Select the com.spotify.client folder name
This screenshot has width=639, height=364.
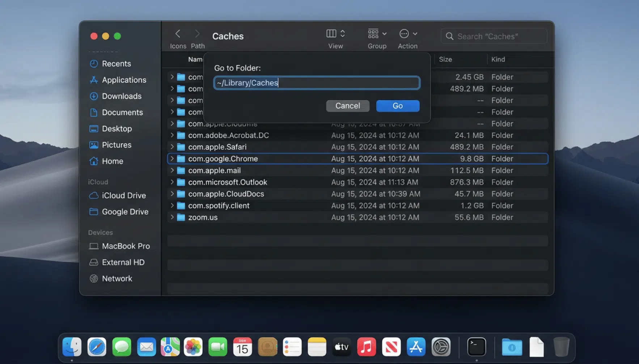coord(219,206)
